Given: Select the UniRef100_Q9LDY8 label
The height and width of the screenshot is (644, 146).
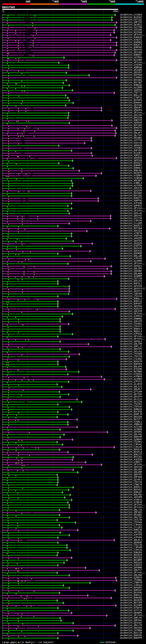Looking at the screenshot, I should coord(131,311).
